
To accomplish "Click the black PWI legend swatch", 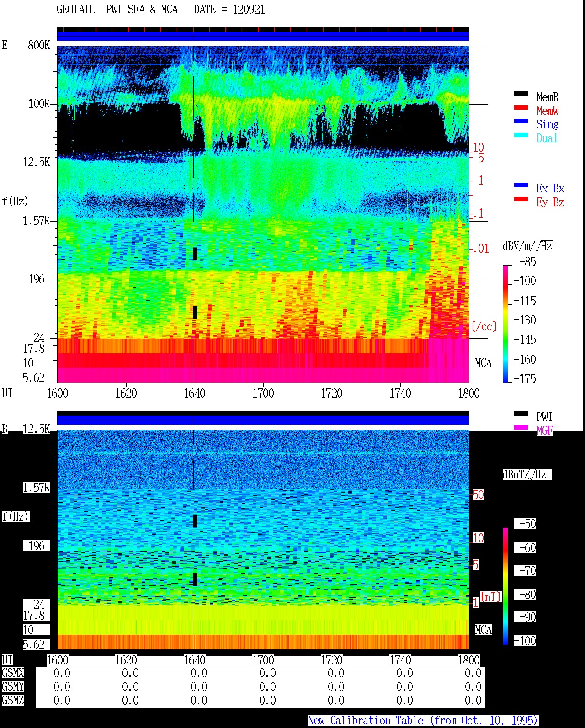I will [521, 414].
